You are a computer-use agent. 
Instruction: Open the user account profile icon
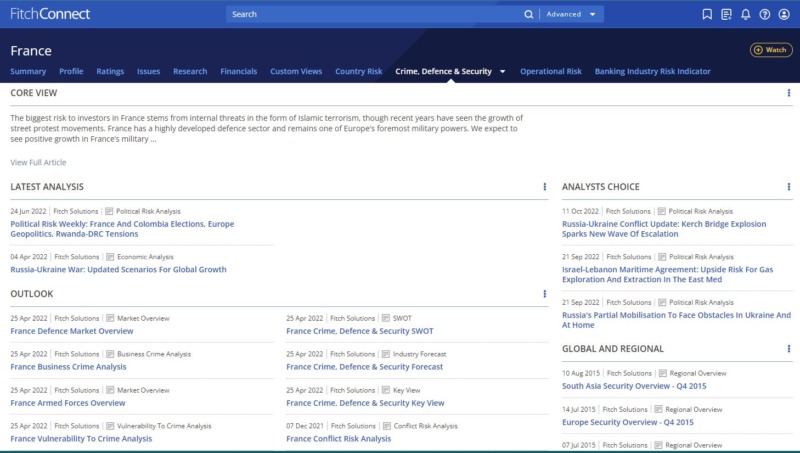click(784, 14)
